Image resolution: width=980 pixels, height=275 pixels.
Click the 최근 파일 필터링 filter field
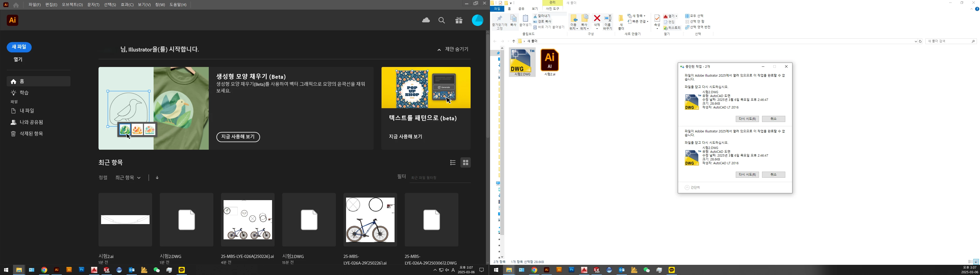pos(440,178)
